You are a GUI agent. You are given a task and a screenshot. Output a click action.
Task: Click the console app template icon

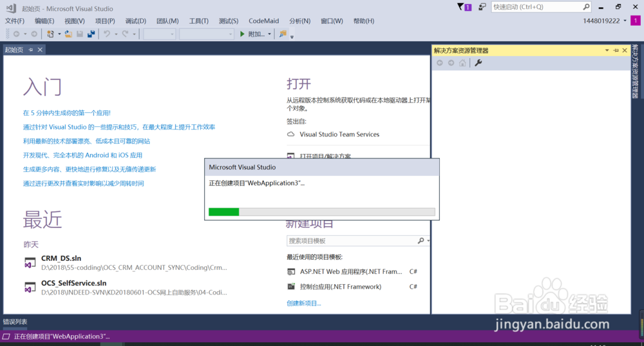tap(291, 287)
